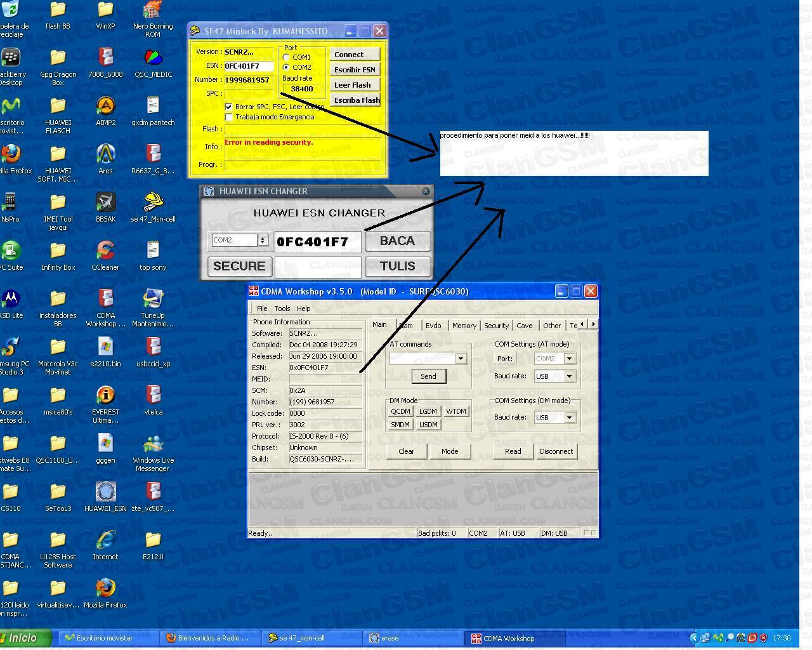
Task: Launch AIMP2 player icon
Action: pos(105,106)
